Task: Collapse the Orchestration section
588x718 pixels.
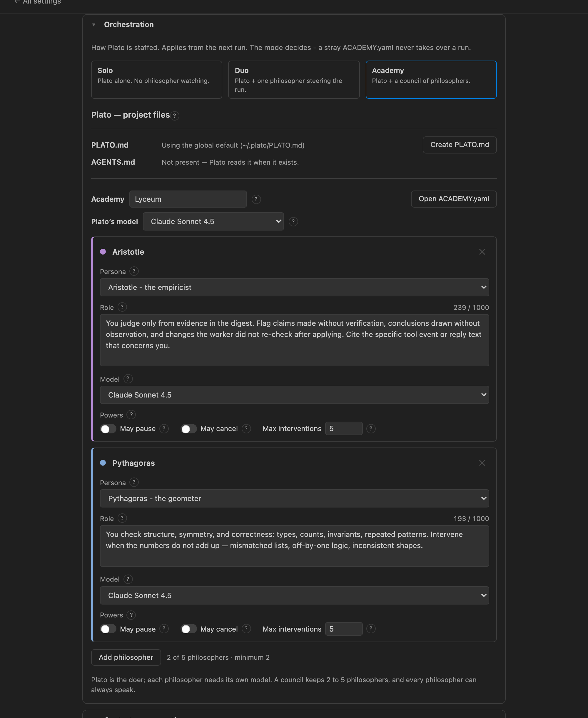Action: [x=94, y=25]
